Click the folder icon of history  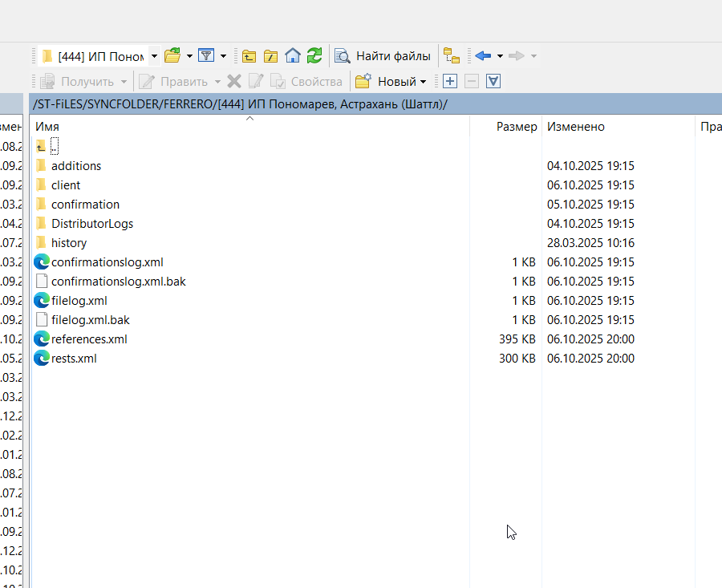tap(41, 242)
